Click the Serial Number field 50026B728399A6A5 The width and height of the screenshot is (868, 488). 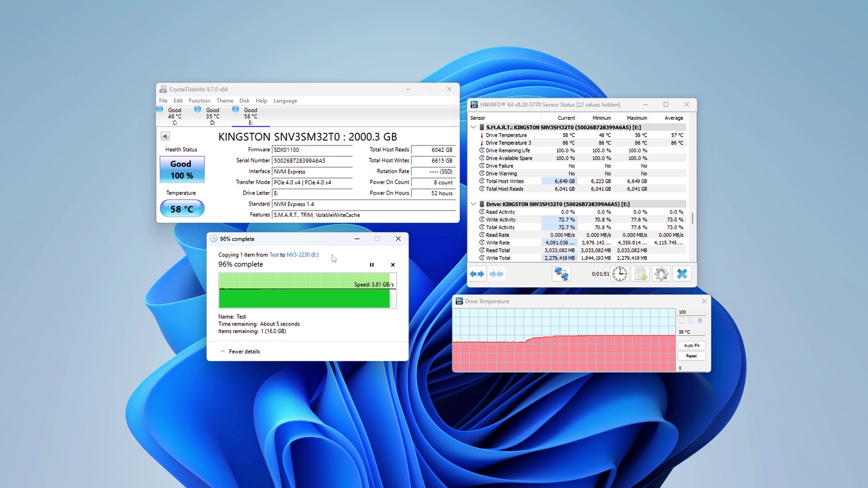(312, 161)
